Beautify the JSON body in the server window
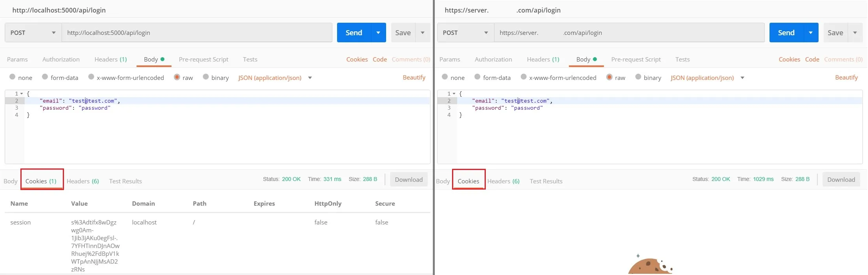This screenshot has height=275, width=868. 846,77
